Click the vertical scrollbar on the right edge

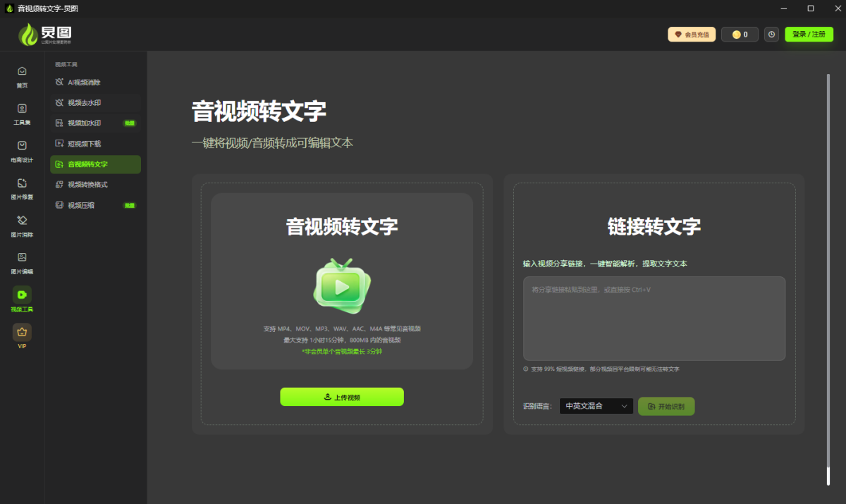point(828,278)
